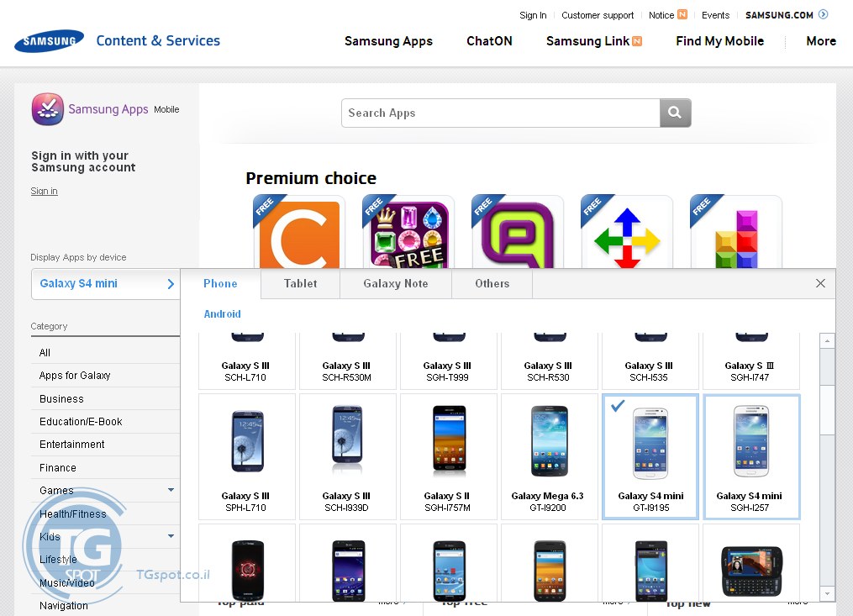Viewport: 853px width, 616px height.
Task: Select the Android filter link
Action: tap(222, 314)
